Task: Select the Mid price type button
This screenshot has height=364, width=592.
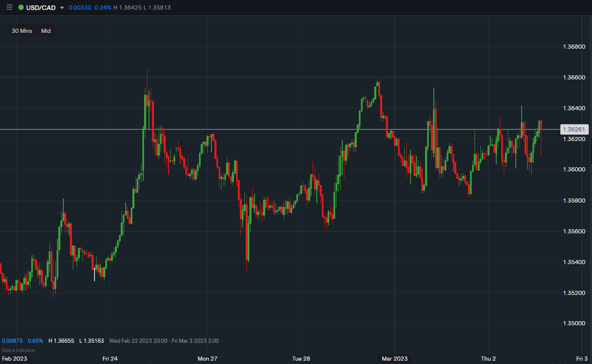Action: point(46,31)
